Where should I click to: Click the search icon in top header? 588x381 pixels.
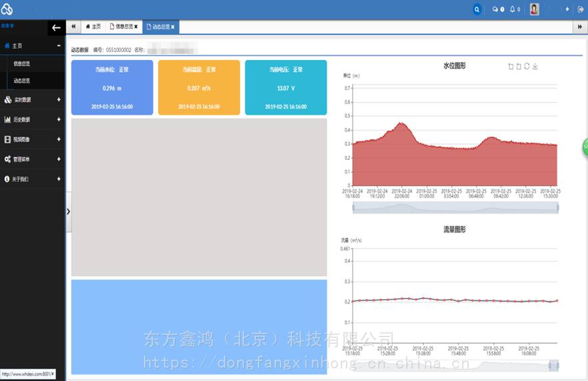[477, 9]
